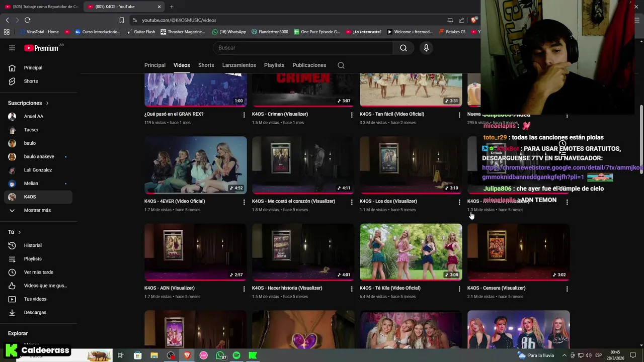Open options menu for ¿Qué pasó en el GRAN REX?

point(244,115)
